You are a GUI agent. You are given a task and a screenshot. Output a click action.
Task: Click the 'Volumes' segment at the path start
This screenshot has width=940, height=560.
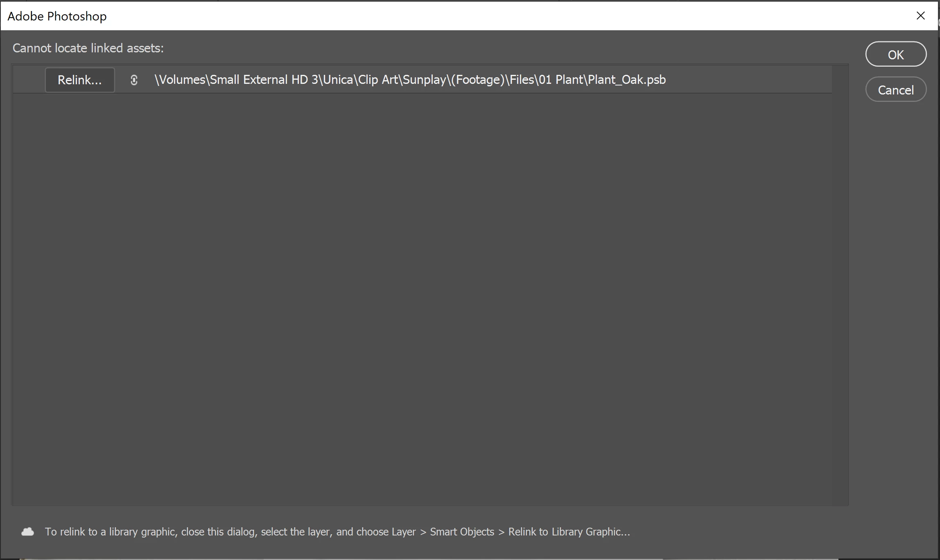182,79
